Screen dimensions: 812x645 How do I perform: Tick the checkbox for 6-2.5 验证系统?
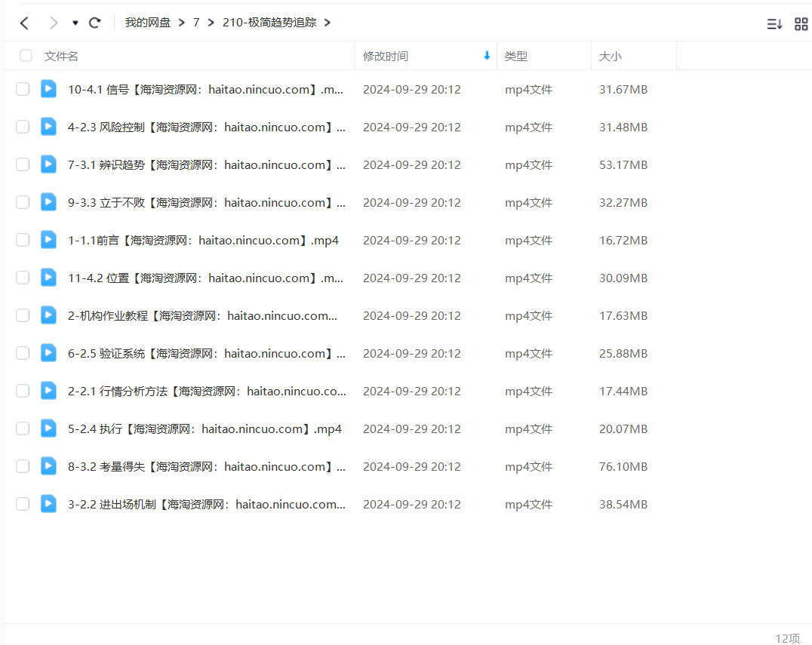point(23,353)
